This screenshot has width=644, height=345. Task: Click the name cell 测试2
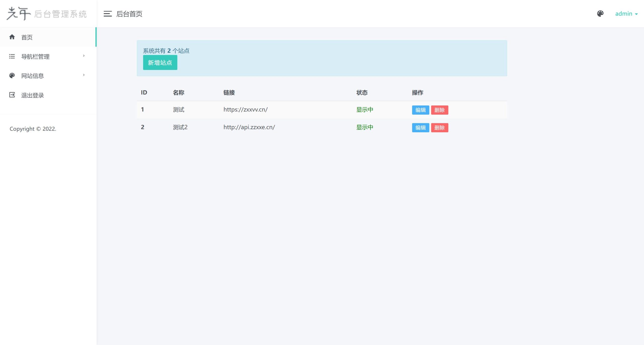(180, 127)
